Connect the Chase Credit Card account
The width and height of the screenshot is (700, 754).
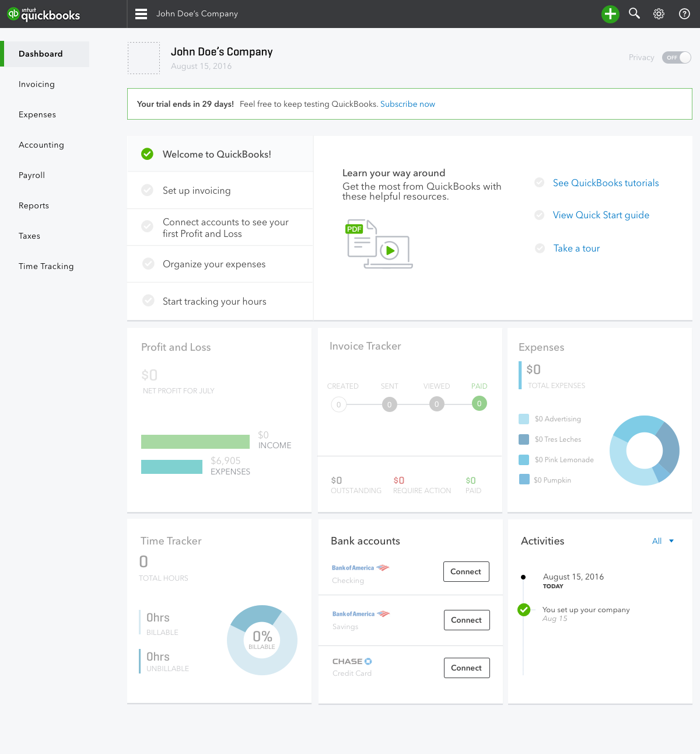pos(467,668)
